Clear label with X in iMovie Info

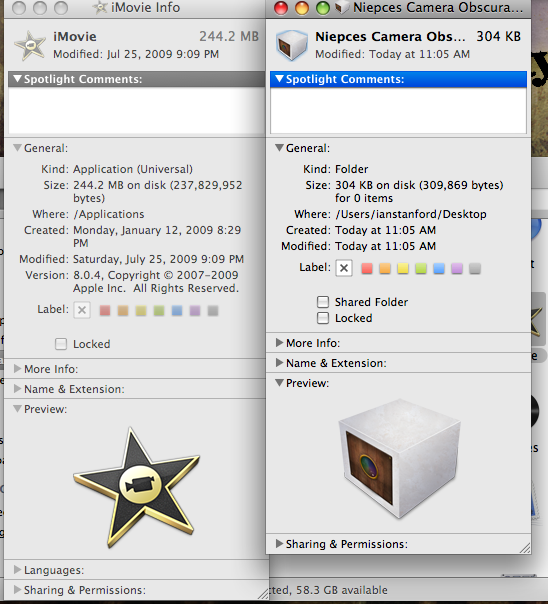click(82, 310)
